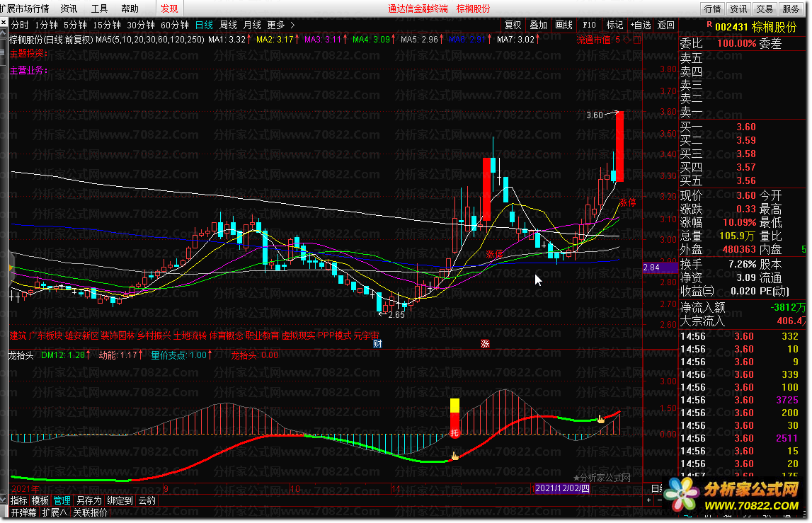
Task: Click the red R icon beside 002431
Action: 709,24
